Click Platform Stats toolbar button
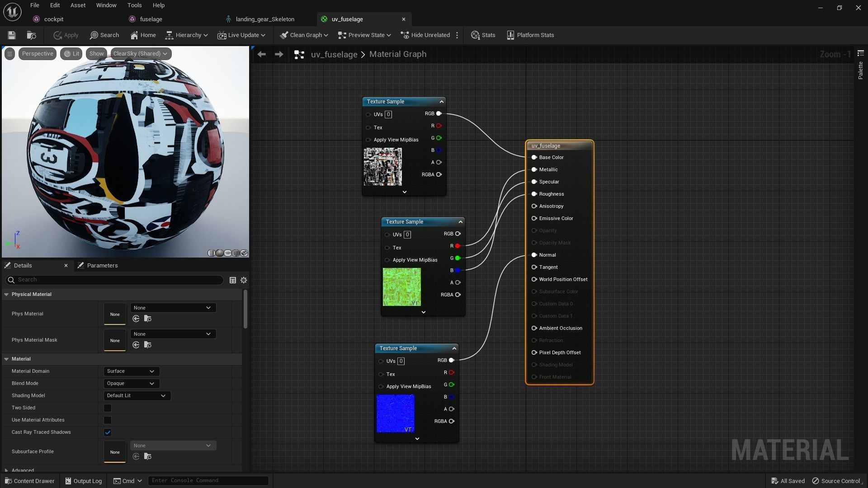Viewport: 868px width, 488px height. (x=530, y=35)
